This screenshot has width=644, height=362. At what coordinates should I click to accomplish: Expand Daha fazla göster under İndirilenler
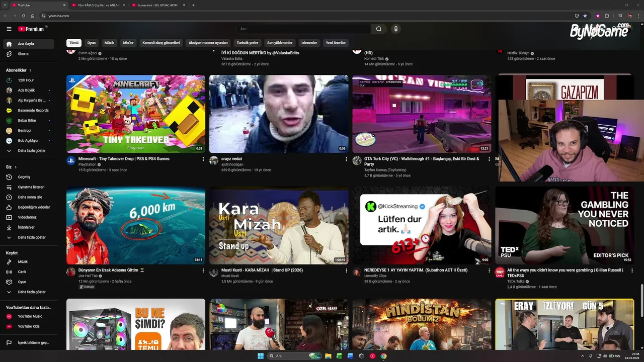point(28,237)
